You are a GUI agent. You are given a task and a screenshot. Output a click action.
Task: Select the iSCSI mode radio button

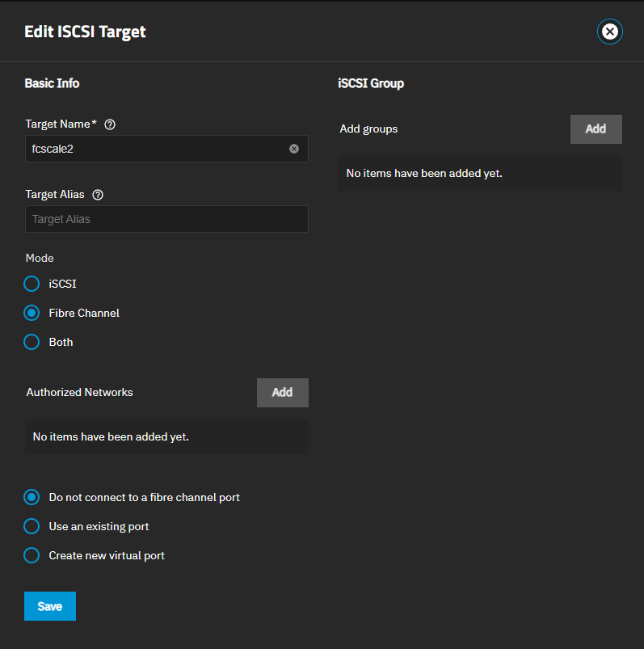click(x=32, y=284)
